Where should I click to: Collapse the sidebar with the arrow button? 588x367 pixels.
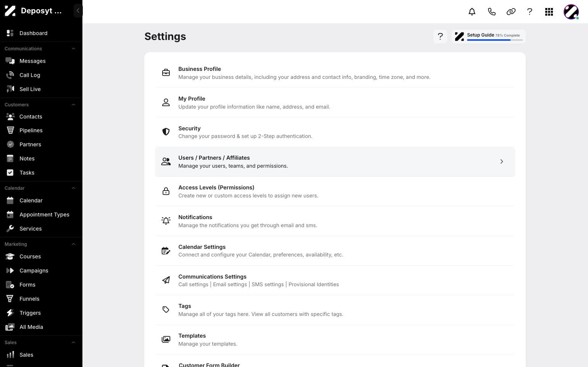pyautogui.click(x=78, y=11)
